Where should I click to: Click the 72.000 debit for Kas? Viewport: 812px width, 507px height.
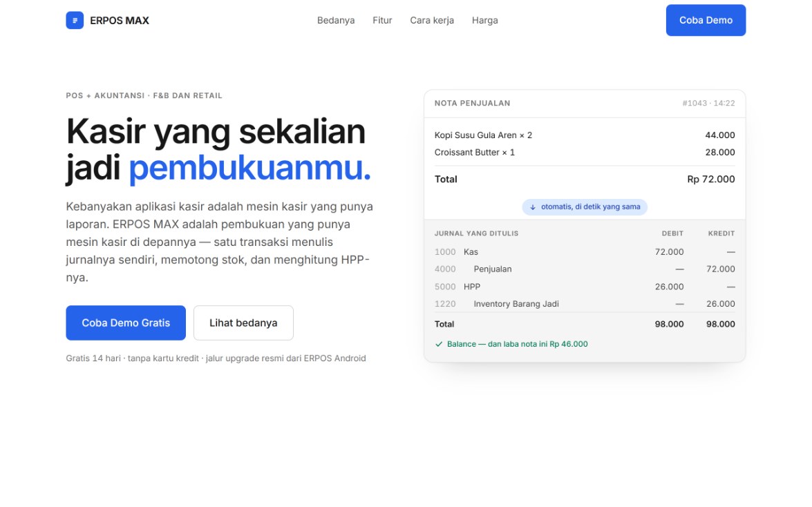point(669,251)
